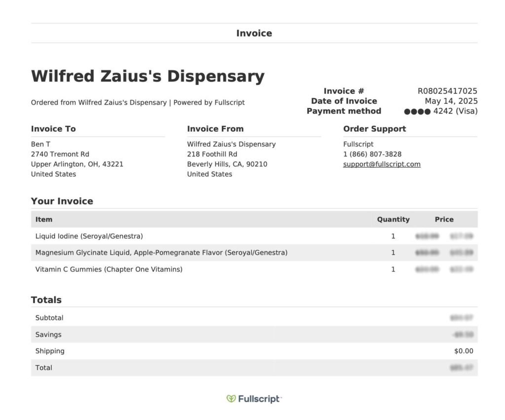Click the '$0.00' shipping amount
Viewport: 505px width, 420px height.
[x=464, y=351]
